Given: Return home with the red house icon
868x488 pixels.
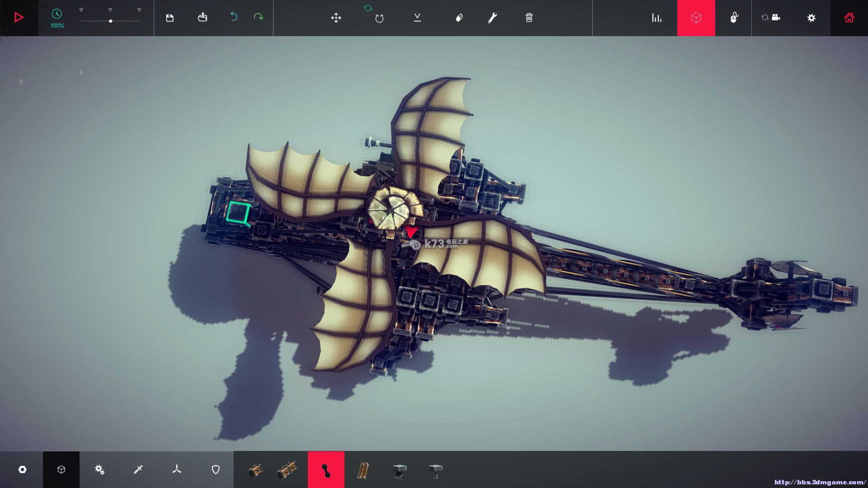Looking at the screenshot, I should pos(849,18).
